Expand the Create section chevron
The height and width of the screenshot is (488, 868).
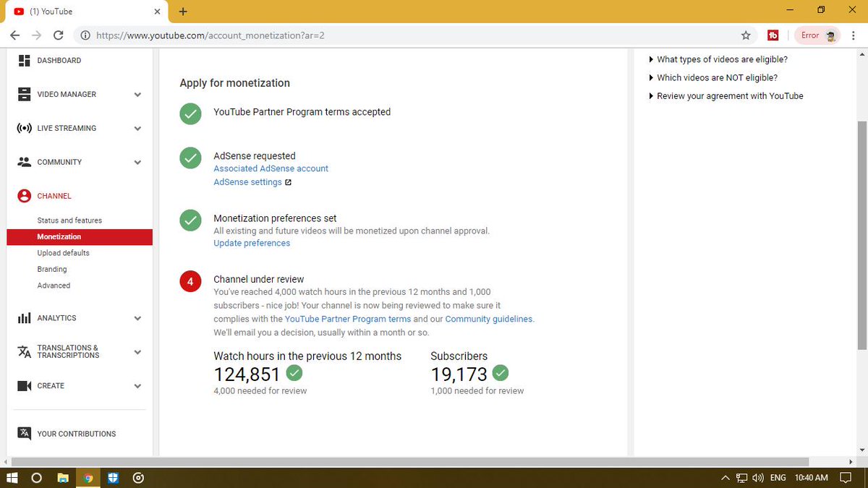coord(137,386)
